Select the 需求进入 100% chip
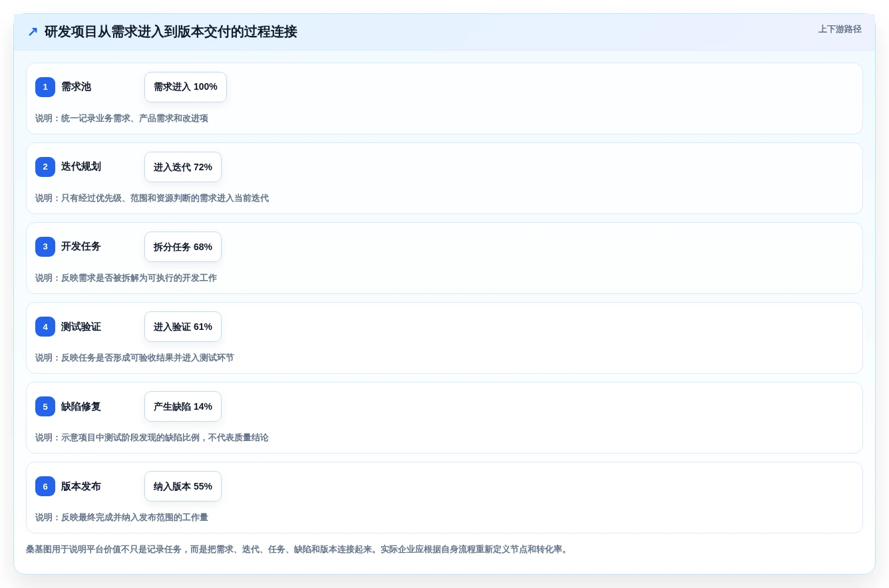 point(186,87)
